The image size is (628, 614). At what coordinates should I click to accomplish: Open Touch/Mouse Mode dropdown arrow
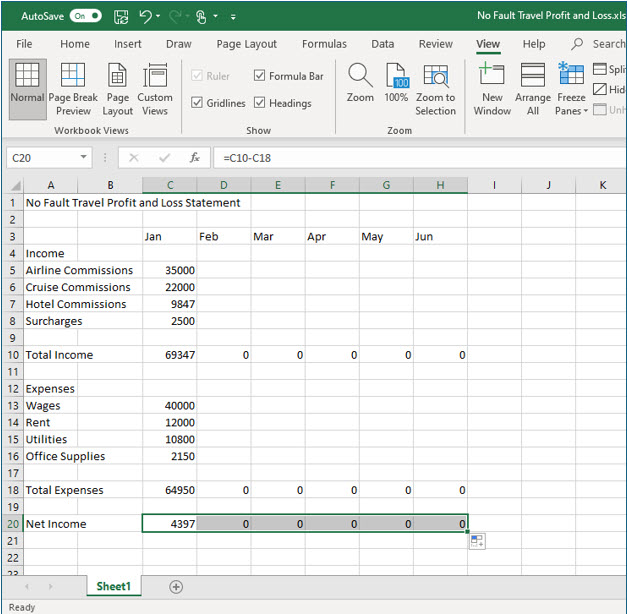point(215,16)
